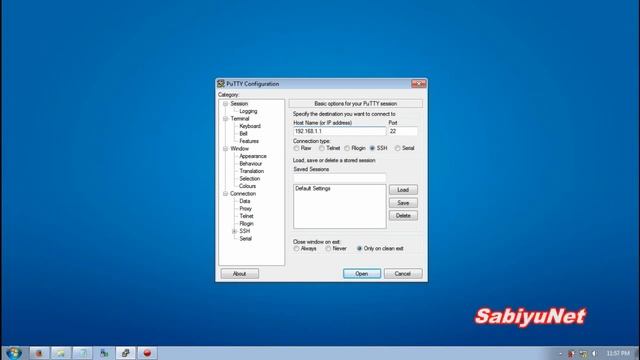The width and height of the screenshot is (640, 360).
Task: Click the About button
Action: (240, 273)
